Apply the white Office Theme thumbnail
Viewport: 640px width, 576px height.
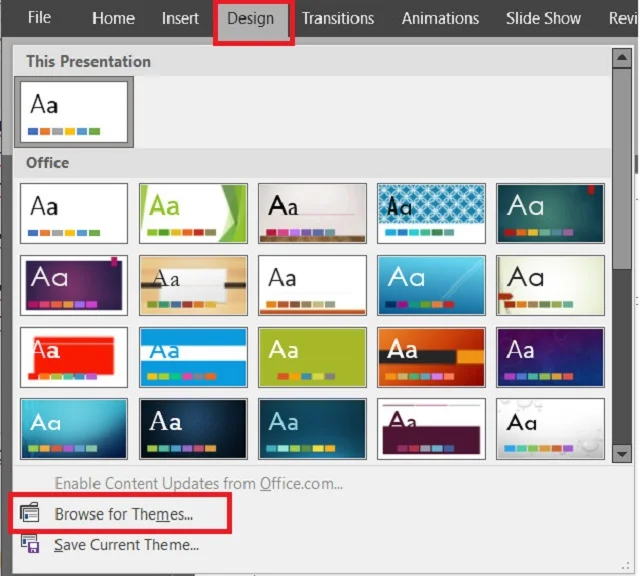click(x=74, y=213)
